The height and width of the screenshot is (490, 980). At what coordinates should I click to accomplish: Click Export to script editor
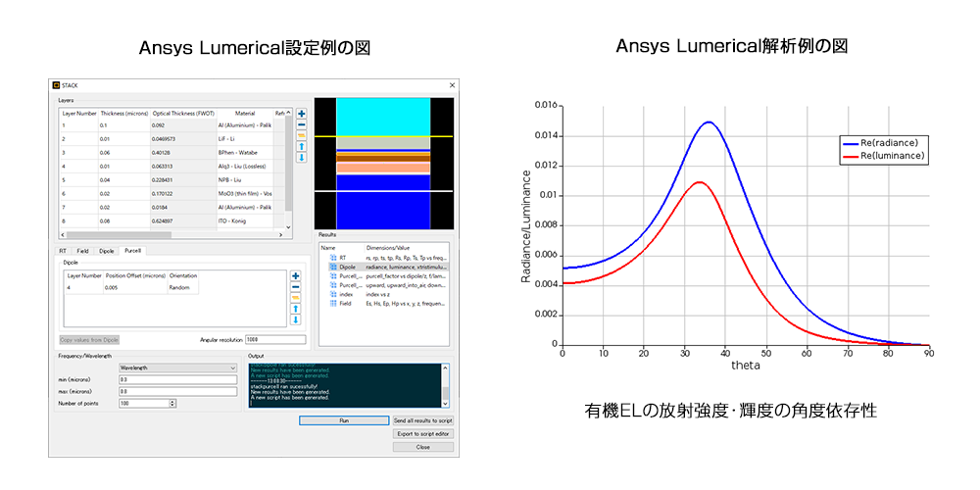423,434
